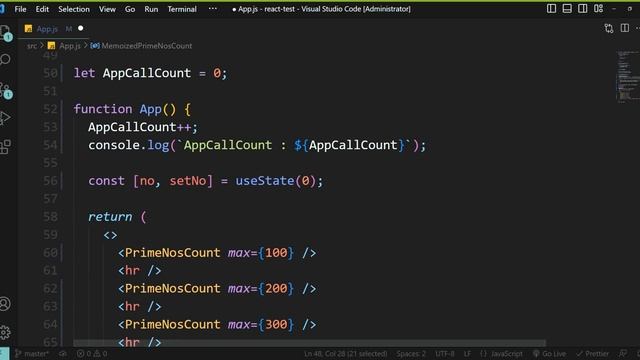Image resolution: width=640 pixels, height=360 pixels.
Task: Open the Manage gear settings icon
Action: coord(5,332)
